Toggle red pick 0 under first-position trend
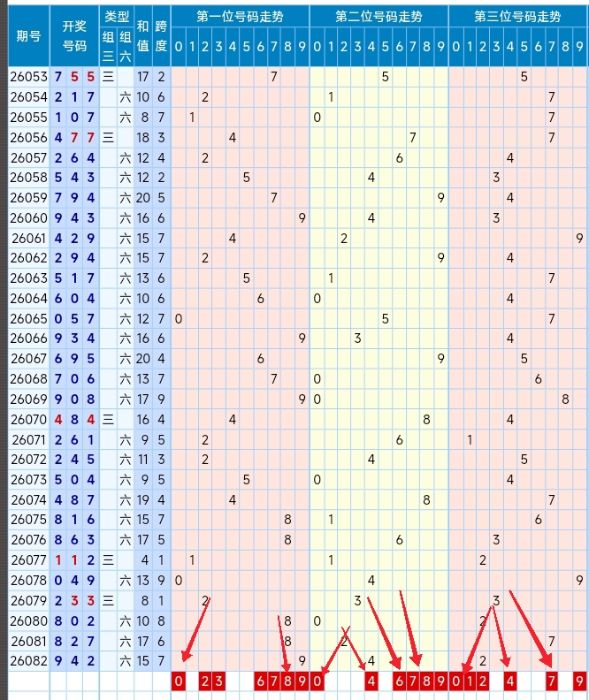 click(x=179, y=681)
